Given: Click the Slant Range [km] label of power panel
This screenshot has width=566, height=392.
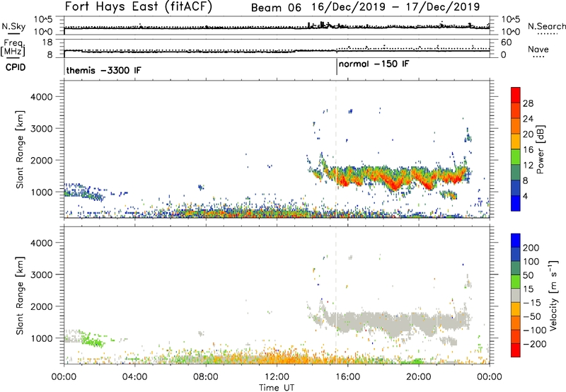Looking at the screenshot, I should click(20, 149).
